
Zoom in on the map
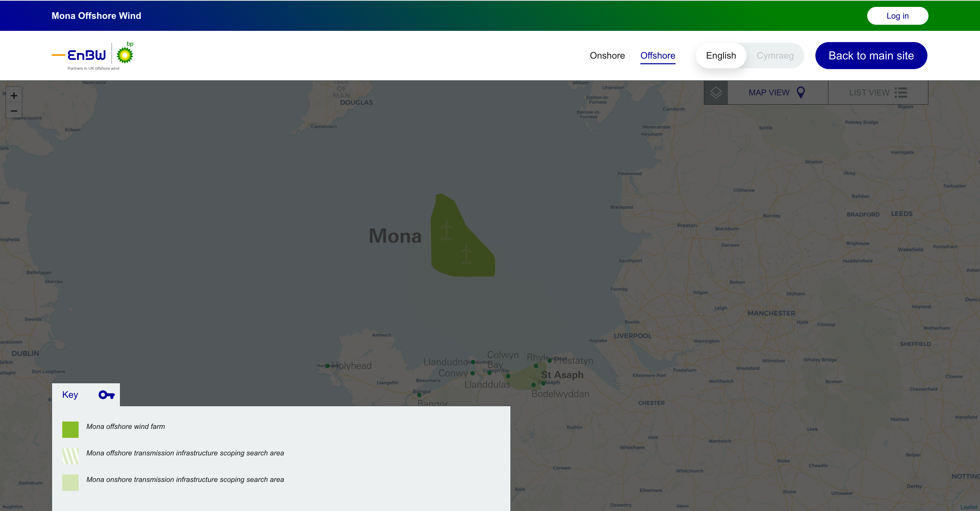pos(14,95)
